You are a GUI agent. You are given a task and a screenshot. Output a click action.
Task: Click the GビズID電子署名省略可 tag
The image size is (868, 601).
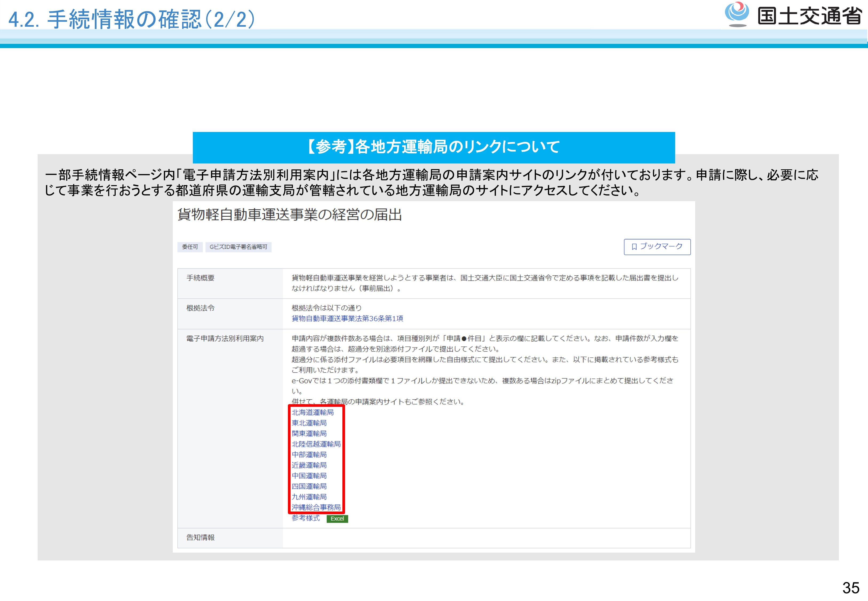pos(238,247)
